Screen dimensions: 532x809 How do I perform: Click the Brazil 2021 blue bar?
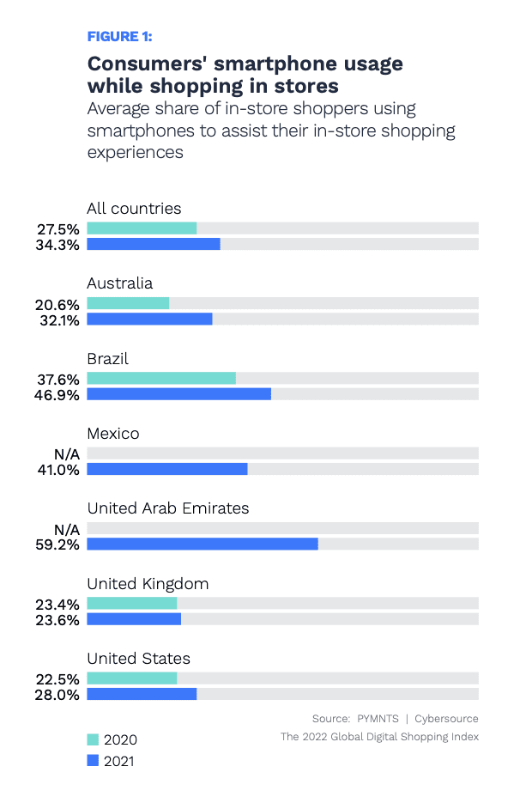coord(178,394)
